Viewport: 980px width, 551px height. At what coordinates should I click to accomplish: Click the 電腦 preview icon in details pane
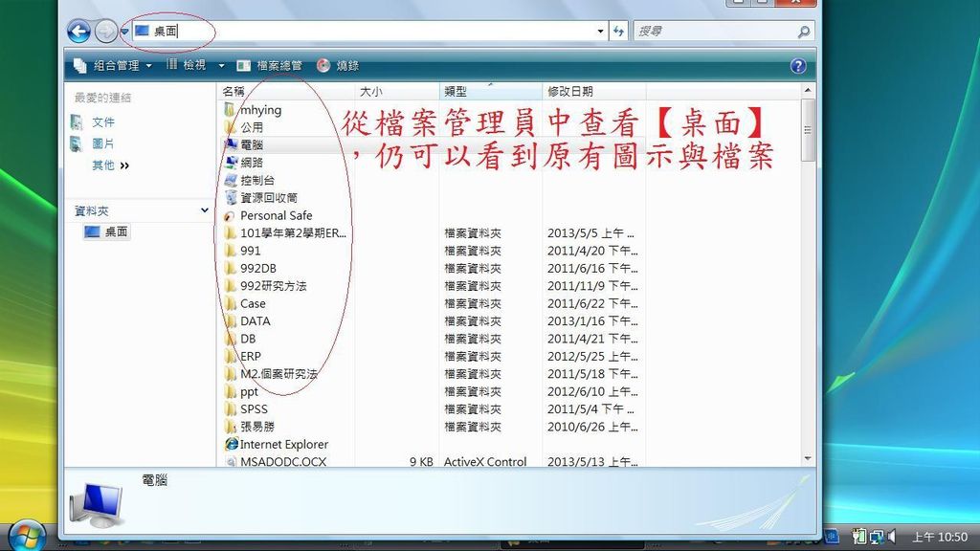click(97, 505)
